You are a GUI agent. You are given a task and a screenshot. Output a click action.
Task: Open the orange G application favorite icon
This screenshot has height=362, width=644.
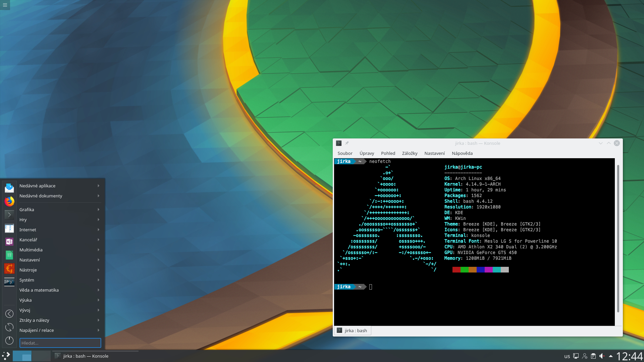[9, 268]
